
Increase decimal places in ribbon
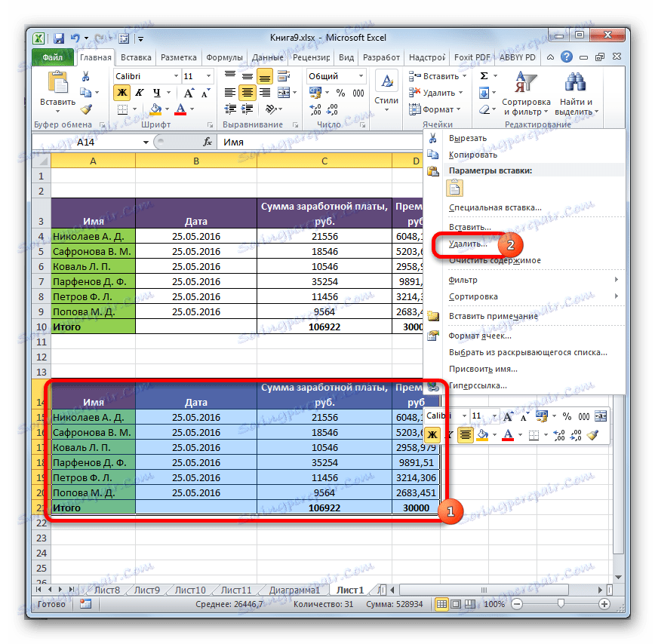point(315,109)
